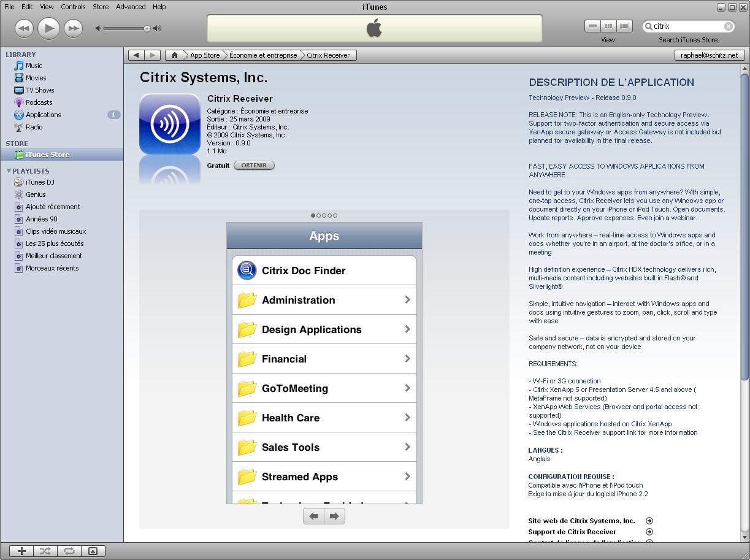Open the Advanced menu
The width and height of the screenshot is (750, 560).
(131, 7)
